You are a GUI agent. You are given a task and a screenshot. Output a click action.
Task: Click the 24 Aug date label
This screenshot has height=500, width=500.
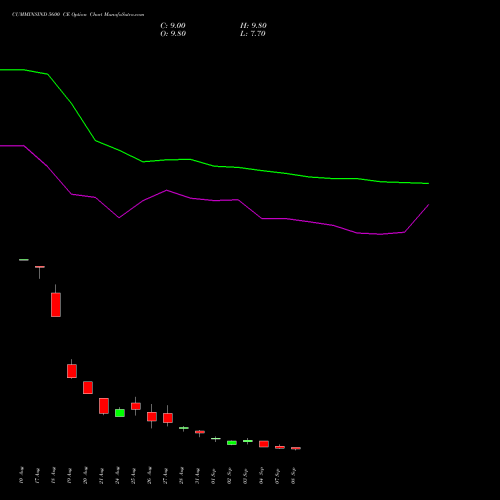point(117,475)
